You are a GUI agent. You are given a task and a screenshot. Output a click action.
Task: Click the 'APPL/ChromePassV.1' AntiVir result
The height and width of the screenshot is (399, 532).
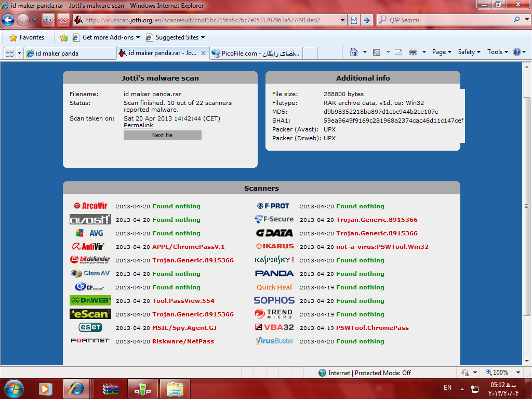189,247
